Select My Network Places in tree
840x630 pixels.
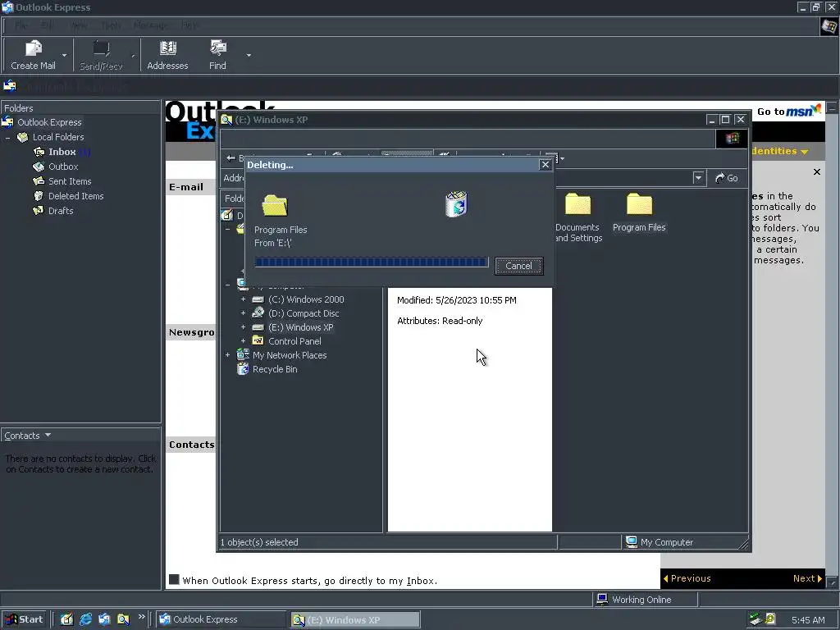290,355
